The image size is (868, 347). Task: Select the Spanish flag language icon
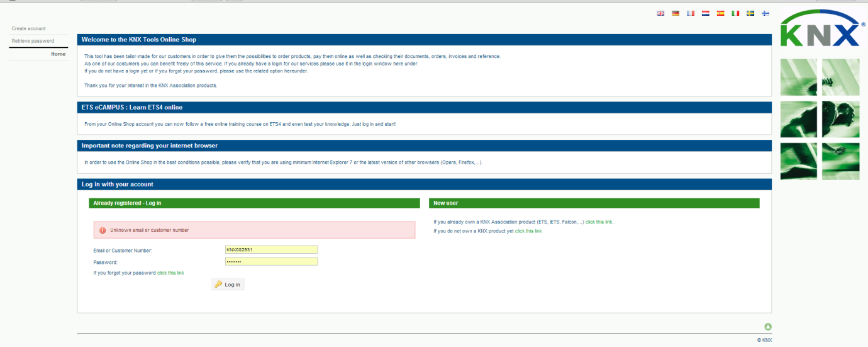(721, 13)
